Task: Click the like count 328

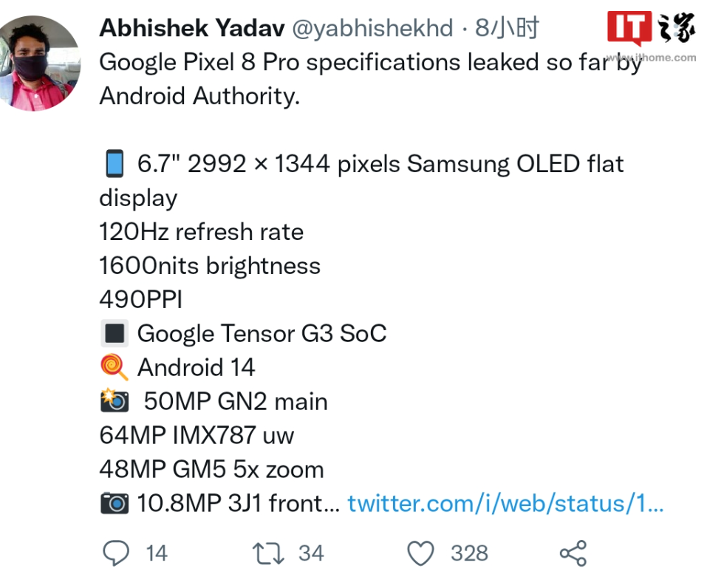Action: [469, 553]
